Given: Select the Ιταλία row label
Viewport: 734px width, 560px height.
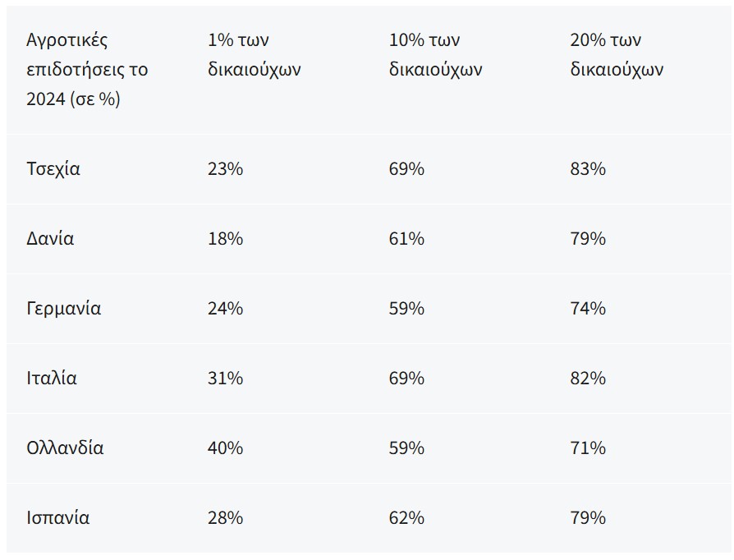Looking at the screenshot, I should point(52,379).
